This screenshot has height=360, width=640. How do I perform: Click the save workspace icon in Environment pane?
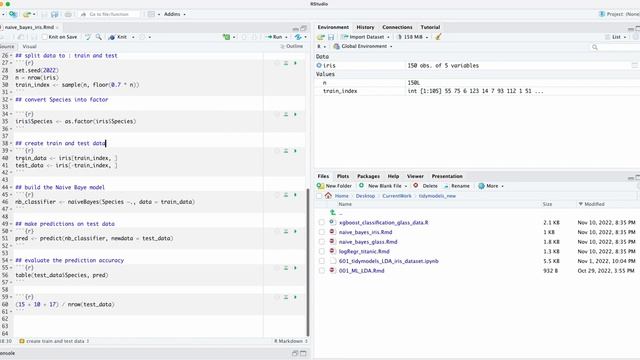coord(331,37)
